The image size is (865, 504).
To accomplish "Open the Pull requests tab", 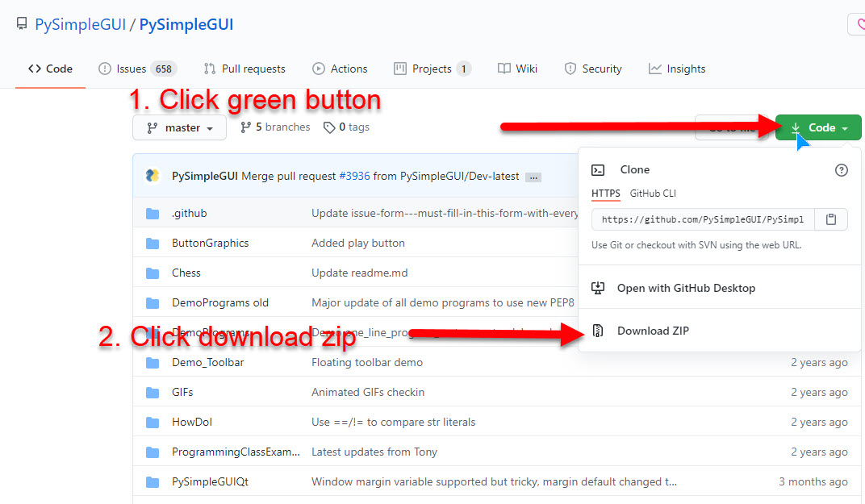I will (244, 69).
